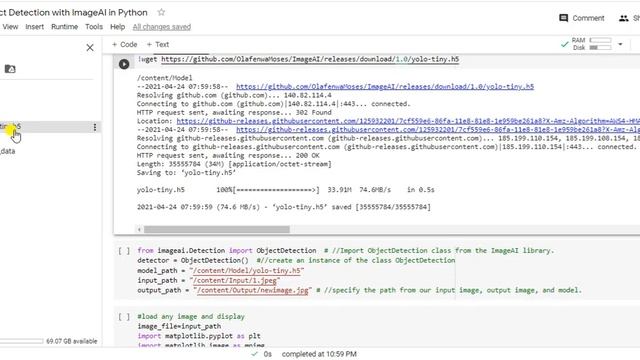Open the Location githubusercontent link

click(x=408, y=121)
